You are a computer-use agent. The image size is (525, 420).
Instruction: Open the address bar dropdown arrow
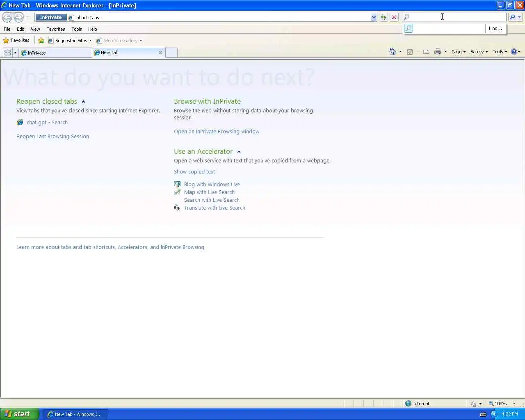click(374, 17)
